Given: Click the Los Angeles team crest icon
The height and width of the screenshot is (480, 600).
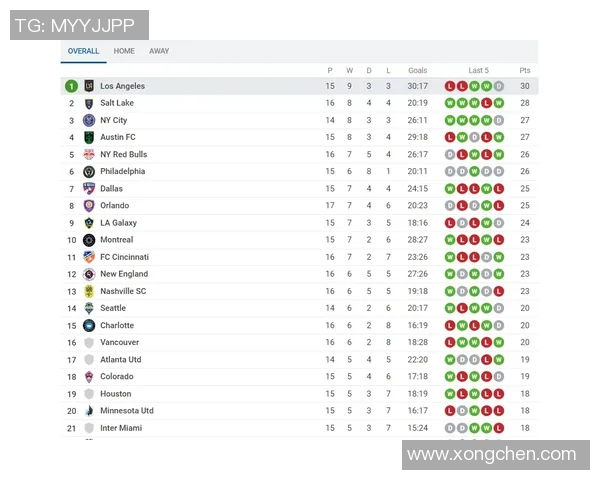Looking at the screenshot, I should pyautogui.click(x=89, y=86).
